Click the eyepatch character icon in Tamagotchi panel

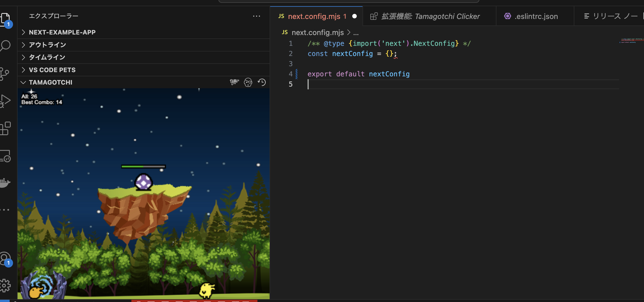[x=248, y=82]
